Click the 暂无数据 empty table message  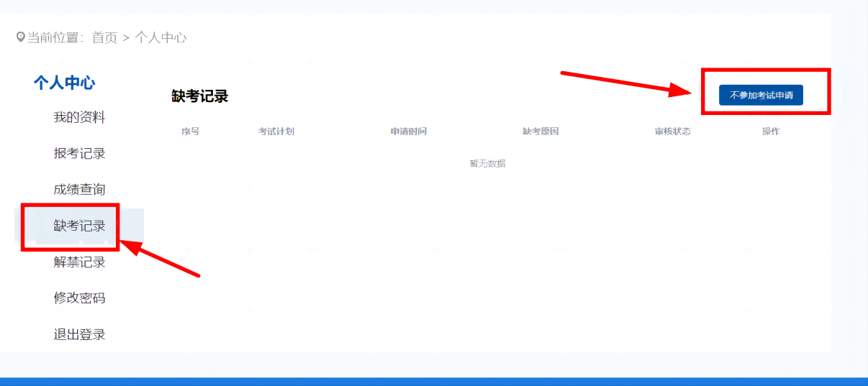coord(487,164)
